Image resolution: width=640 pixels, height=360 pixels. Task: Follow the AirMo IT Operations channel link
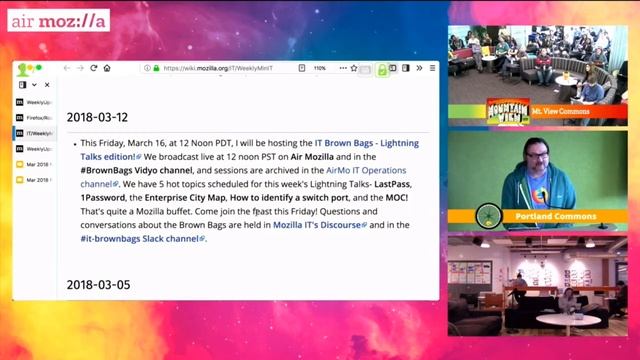pos(366,170)
